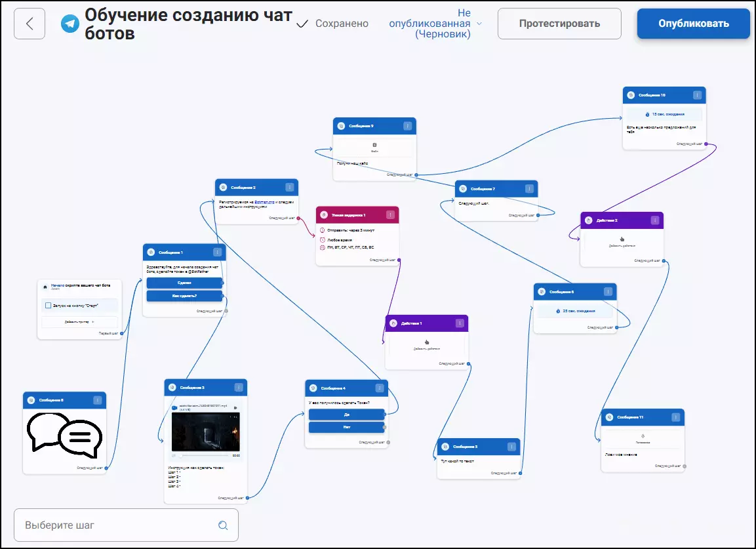Click the chat bubbles image in Сообщение 8
Screen dimensions: 756x549
[65, 436]
